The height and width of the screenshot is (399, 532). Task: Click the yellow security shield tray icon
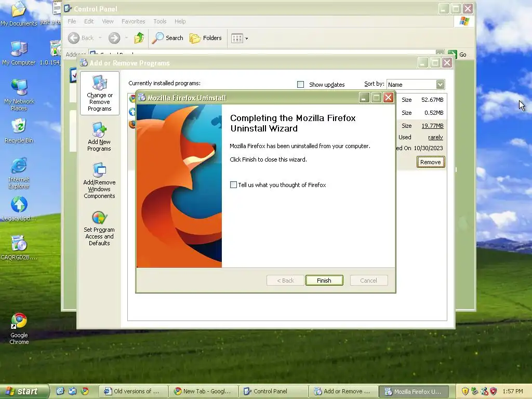point(465,391)
